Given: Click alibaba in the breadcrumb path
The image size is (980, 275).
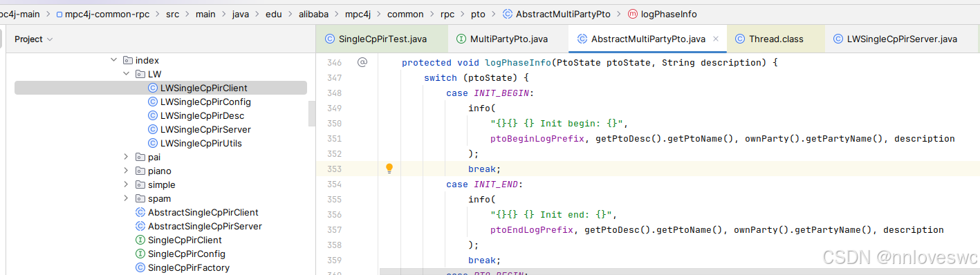Looking at the screenshot, I should (x=313, y=14).
